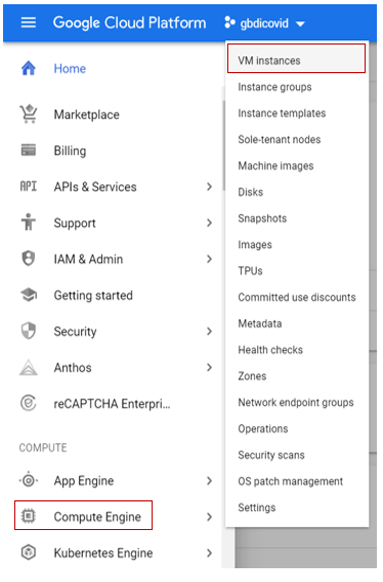Expand the Security submenu chevron

coord(210,331)
